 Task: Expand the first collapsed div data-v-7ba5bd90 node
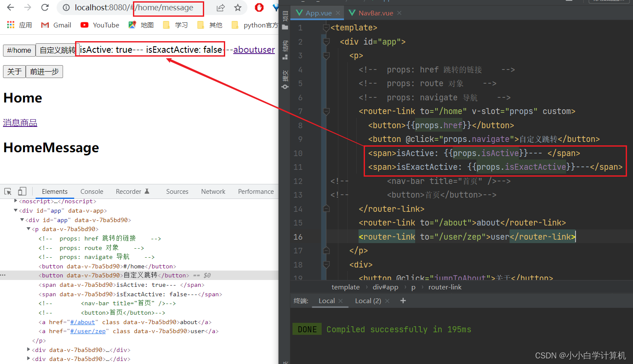coord(29,349)
